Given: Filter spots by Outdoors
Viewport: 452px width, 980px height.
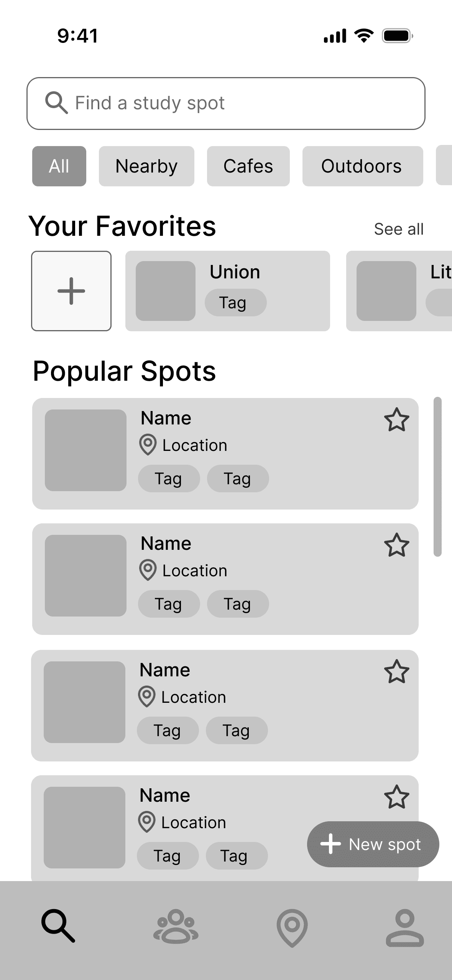Looking at the screenshot, I should click(363, 166).
